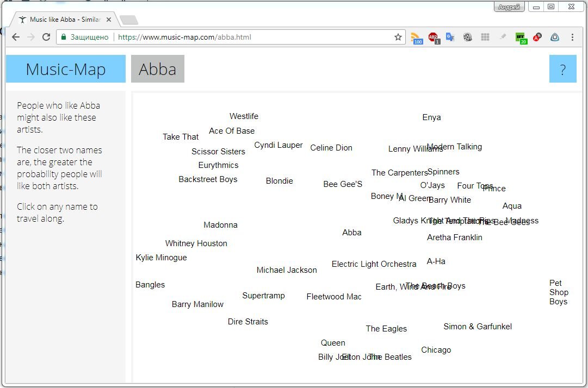
Task: Open Chicago artist map
Action: click(x=436, y=350)
